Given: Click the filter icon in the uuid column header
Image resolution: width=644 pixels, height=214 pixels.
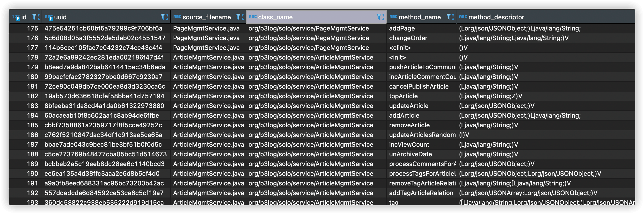Looking at the screenshot, I should (163, 17).
